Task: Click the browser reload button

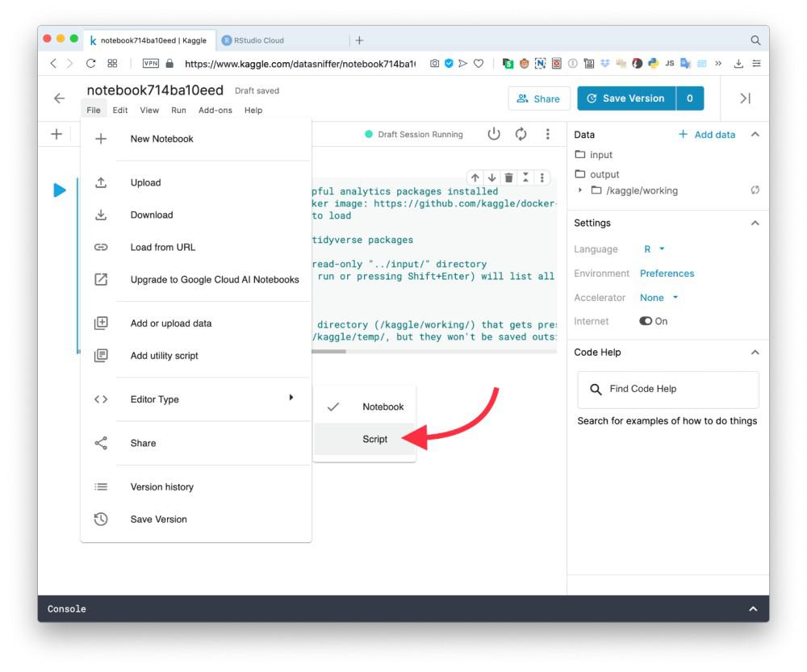Action: [x=90, y=63]
